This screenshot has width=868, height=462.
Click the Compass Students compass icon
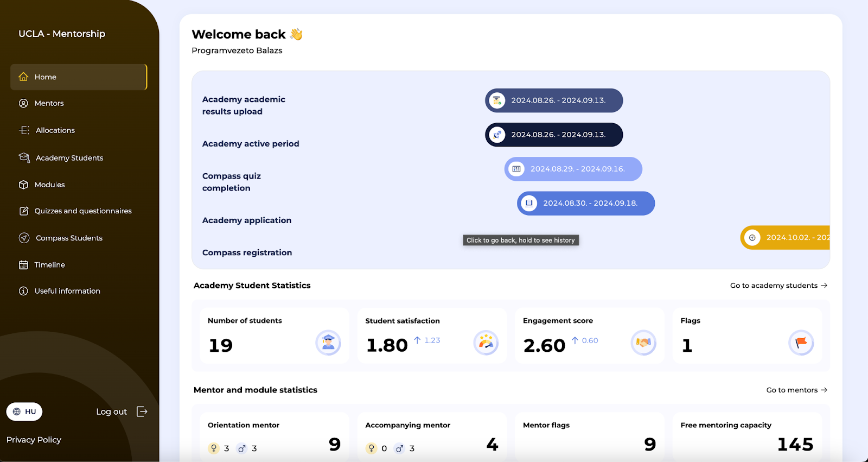click(x=24, y=238)
